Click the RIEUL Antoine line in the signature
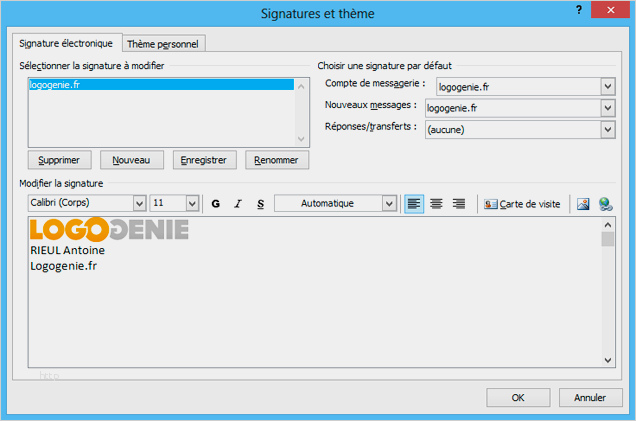 tap(67, 250)
